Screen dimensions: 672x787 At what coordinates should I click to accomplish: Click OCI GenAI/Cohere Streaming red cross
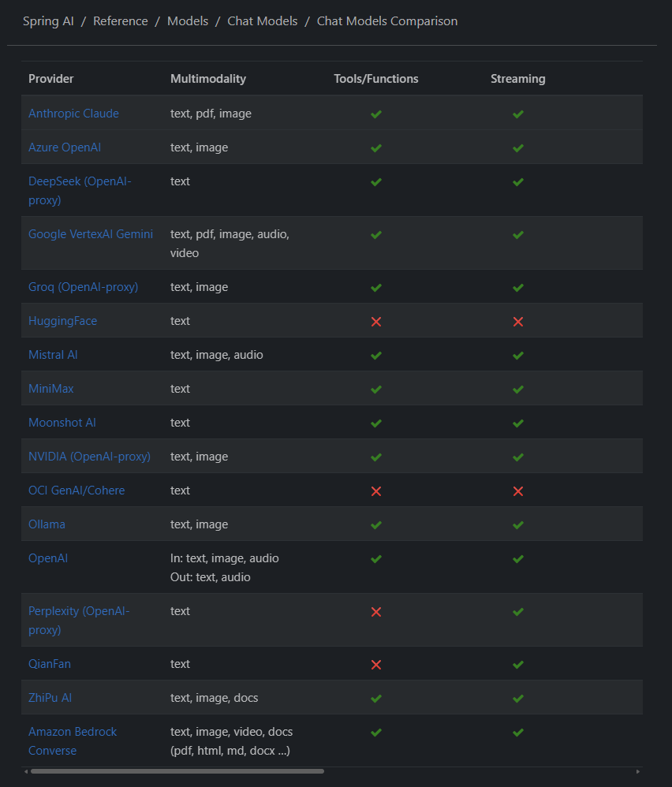point(518,491)
